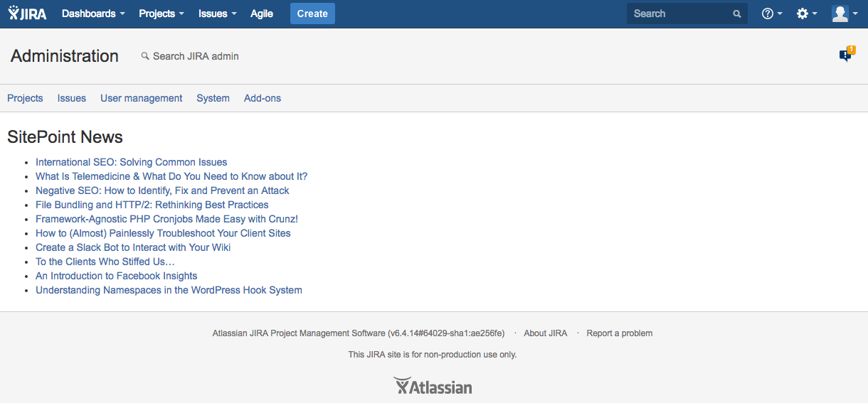Screen dimensions: 868x403
Task: Click the JIRA logo
Action: 28,14
